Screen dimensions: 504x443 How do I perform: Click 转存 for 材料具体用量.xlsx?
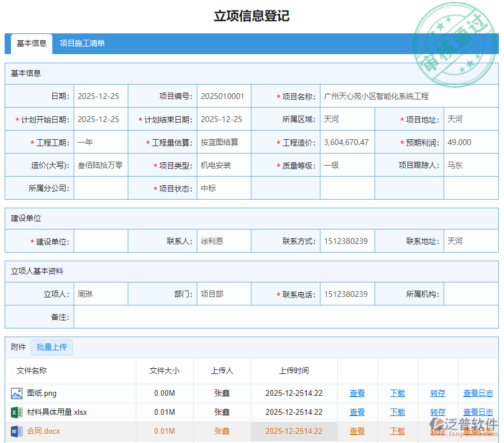point(437,412)
